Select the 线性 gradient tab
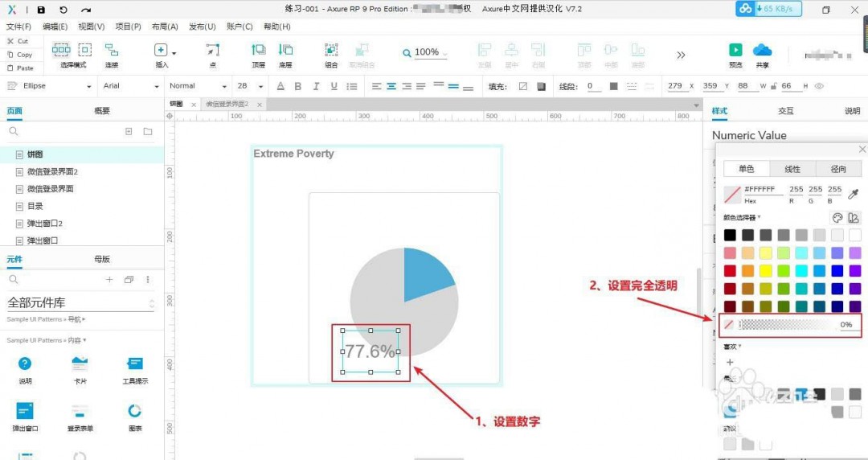Image resolution: width=868 pixels, height=460 pixels. point(792,169)
